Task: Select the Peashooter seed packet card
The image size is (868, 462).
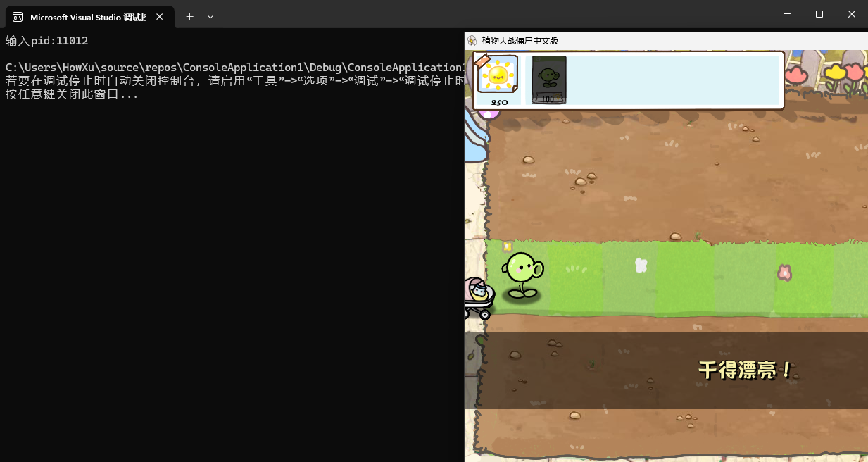Action: click(549, 80)
